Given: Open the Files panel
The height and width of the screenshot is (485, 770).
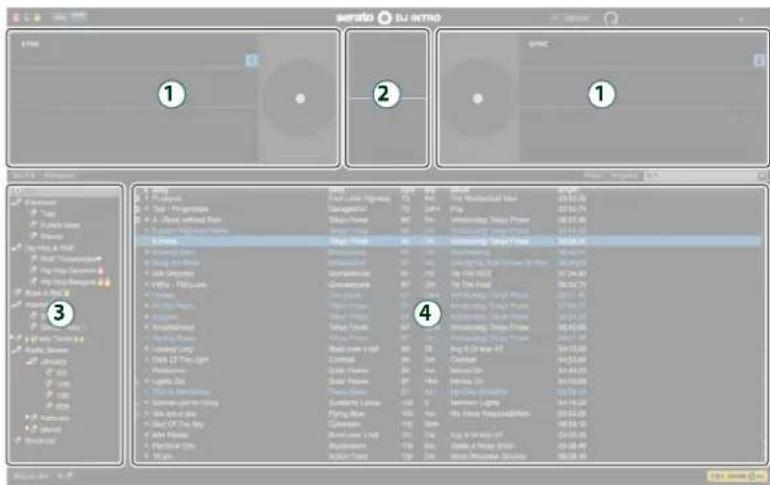Looking at the screenshot, I should click(593, 175).
